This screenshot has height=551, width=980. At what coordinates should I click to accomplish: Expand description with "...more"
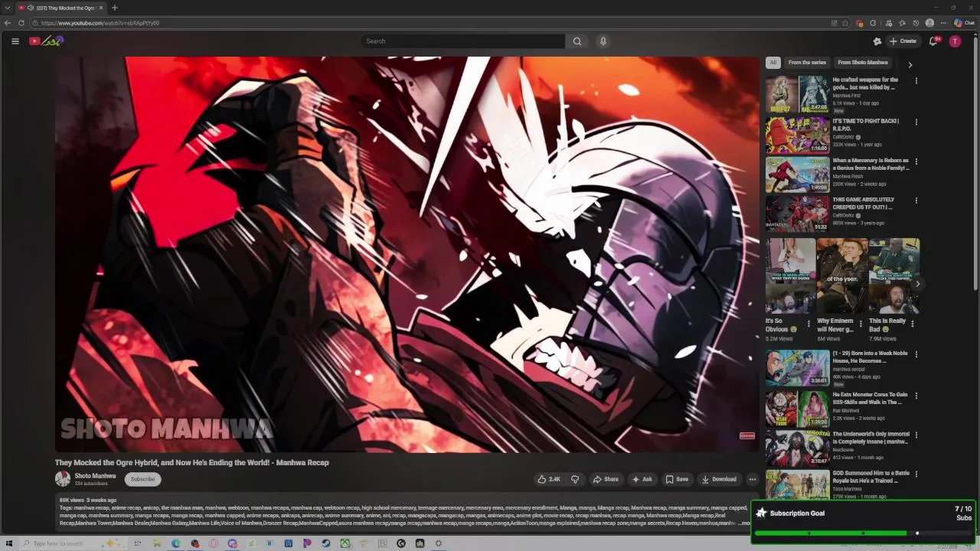pos(745,523)
